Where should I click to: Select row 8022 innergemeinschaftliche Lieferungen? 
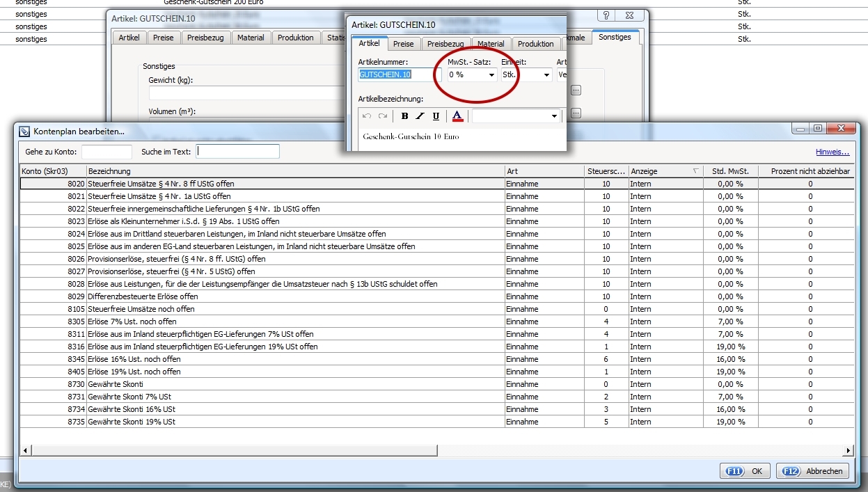[x=437, y=209]
